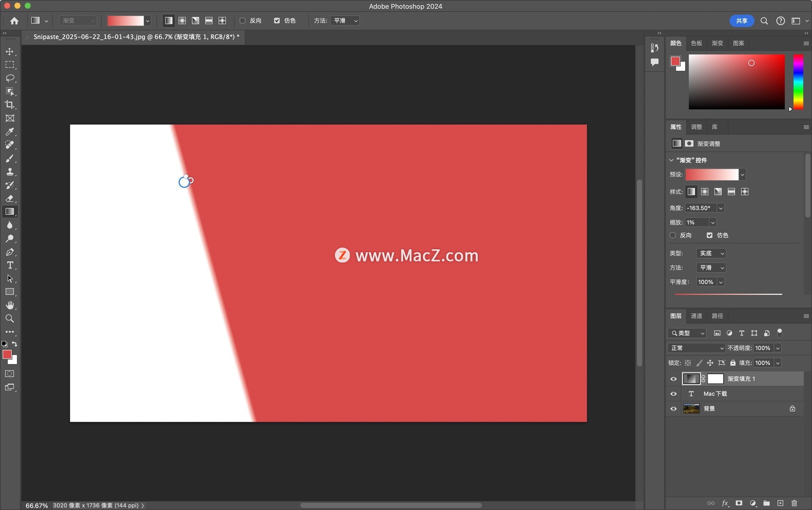Open the 角度 angle dropdown
The image size is (812, 510).
(x=721, y=208)
